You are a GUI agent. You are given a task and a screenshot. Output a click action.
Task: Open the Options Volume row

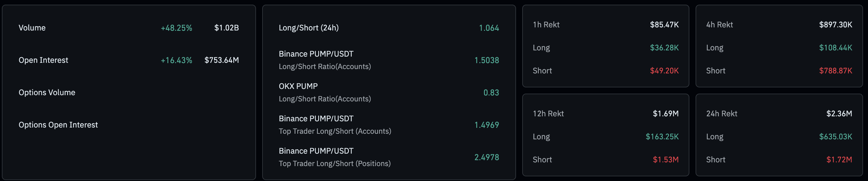47,92
